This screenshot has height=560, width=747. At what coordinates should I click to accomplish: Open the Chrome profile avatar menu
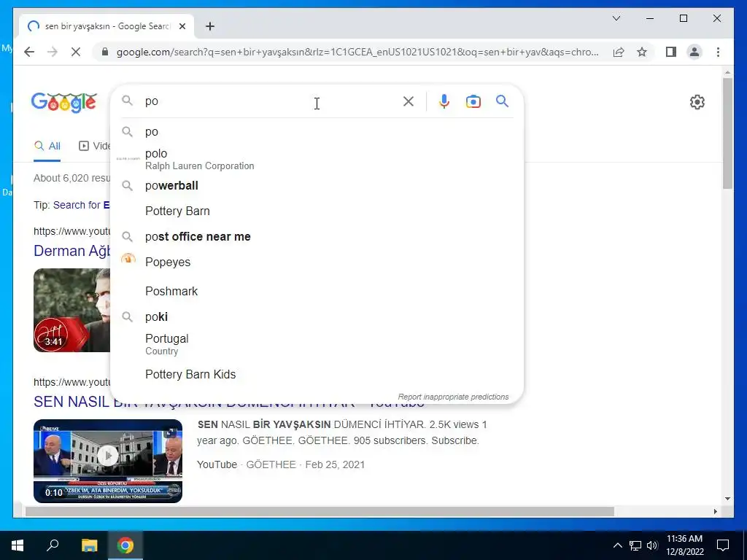694,52
